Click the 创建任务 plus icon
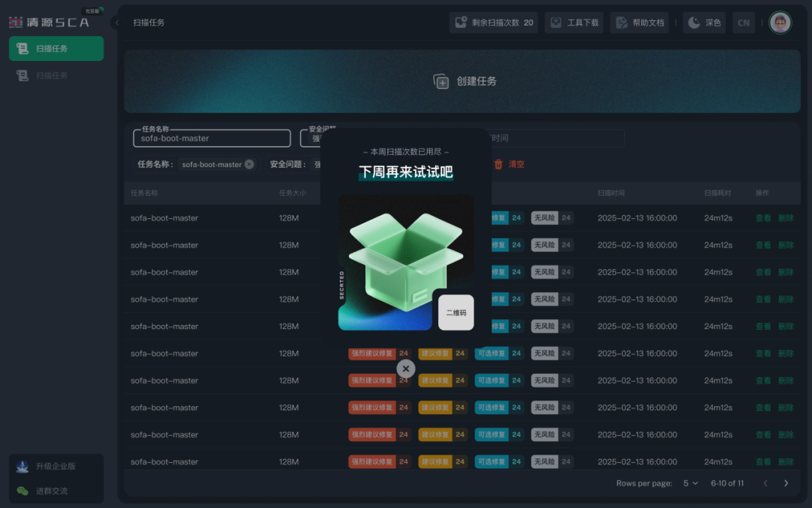The height and width of the screenshot is (508, 812). [x=441, y=81]
